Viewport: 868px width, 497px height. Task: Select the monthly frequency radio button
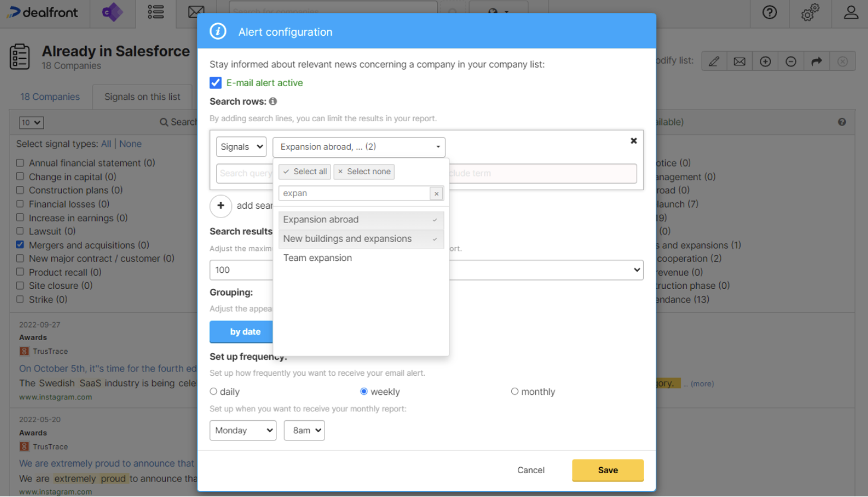tap(514, 391)
